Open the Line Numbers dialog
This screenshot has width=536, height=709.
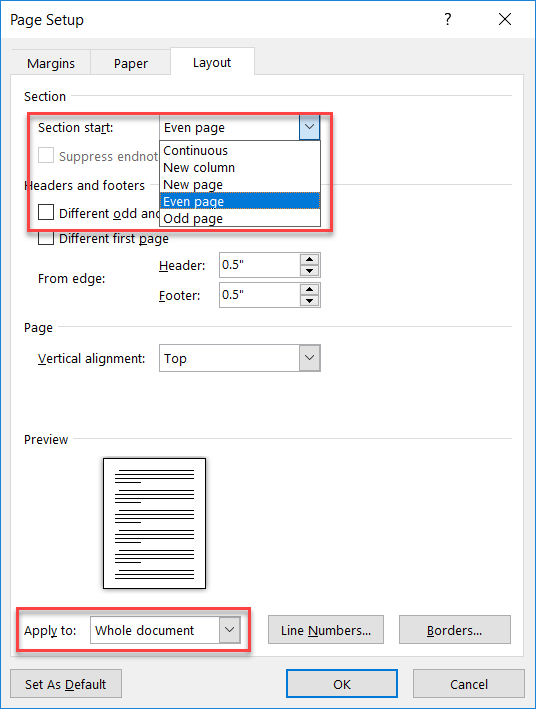pos(326,630)
